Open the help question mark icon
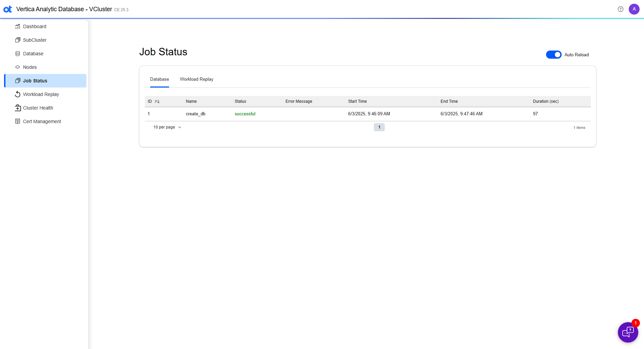Image resolution: width=644 pixels, height=349 pixels. tap(620, 9)
